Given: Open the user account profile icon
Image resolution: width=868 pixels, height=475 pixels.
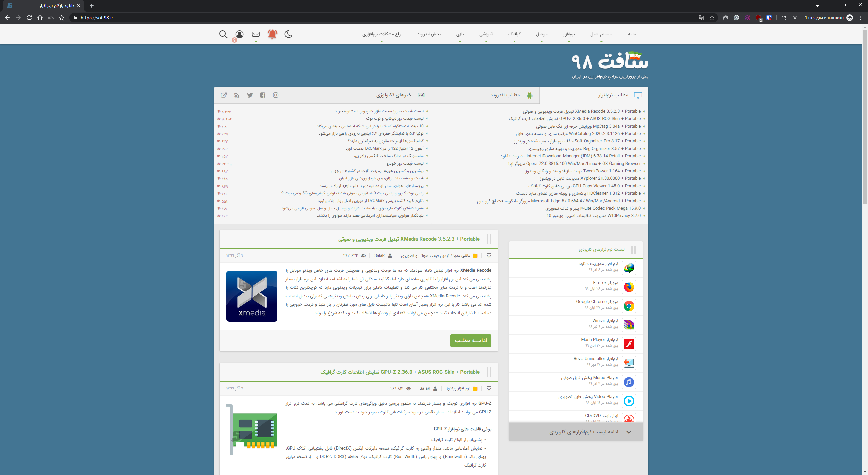Looking at the screenshot, I should [239, 34].
